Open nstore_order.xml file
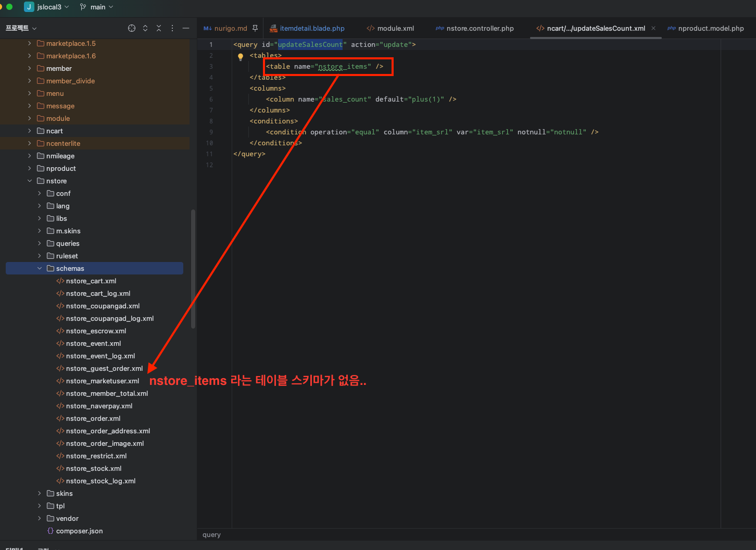Screen dimensions: 756x550 coord(89,418)
